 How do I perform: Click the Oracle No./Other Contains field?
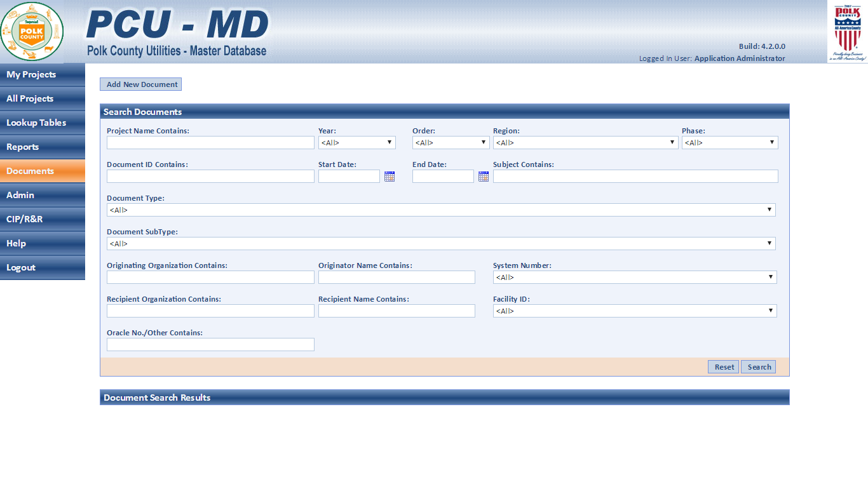click(210, 345)
